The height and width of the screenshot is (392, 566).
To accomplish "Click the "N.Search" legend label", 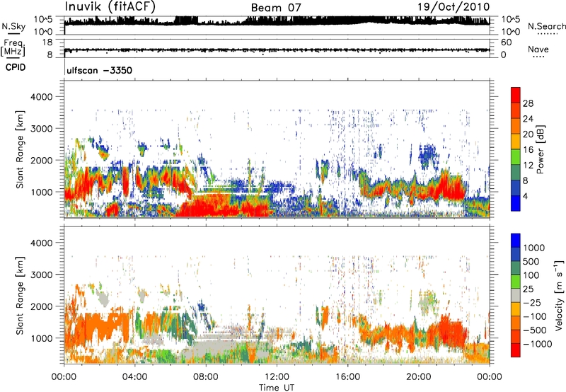I will (546, 26).
